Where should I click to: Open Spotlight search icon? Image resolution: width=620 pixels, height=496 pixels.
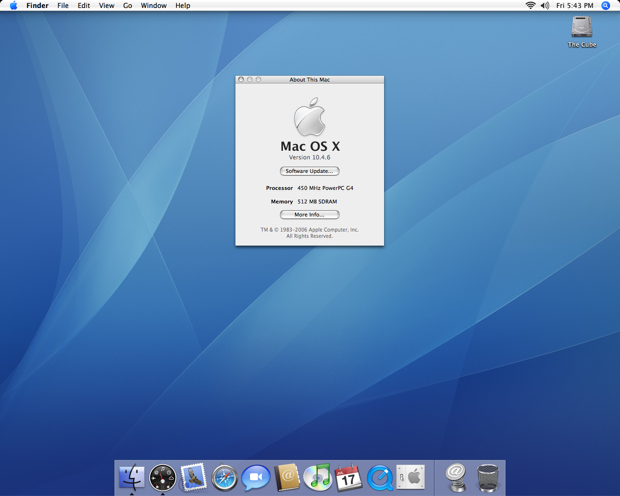[x=605, y=6]
